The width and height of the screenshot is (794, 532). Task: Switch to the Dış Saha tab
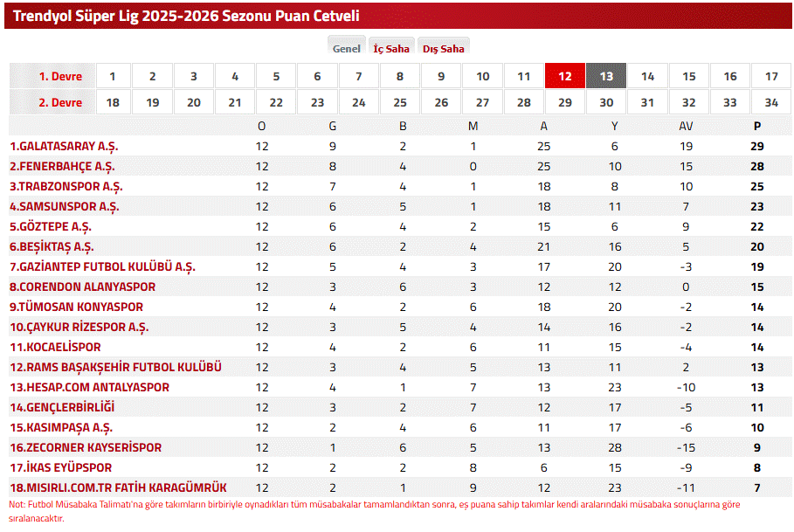444,49
